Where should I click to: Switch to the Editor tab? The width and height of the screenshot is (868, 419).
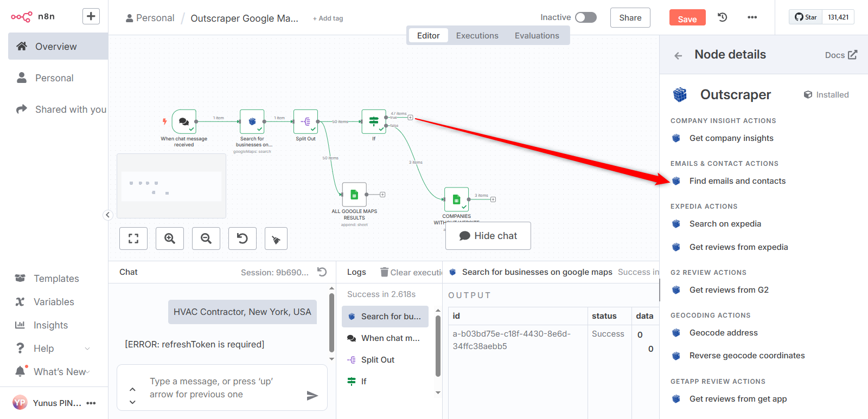(x=428, y=36)
